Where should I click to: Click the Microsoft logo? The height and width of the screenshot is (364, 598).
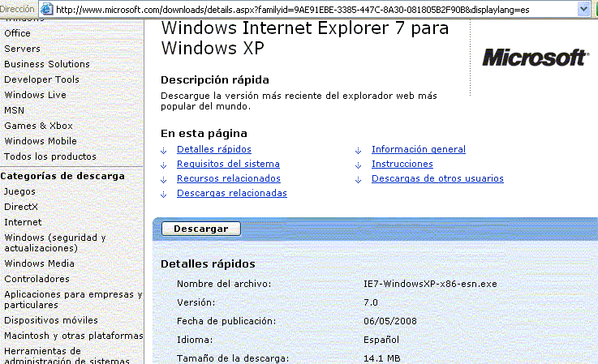[536, 58]
